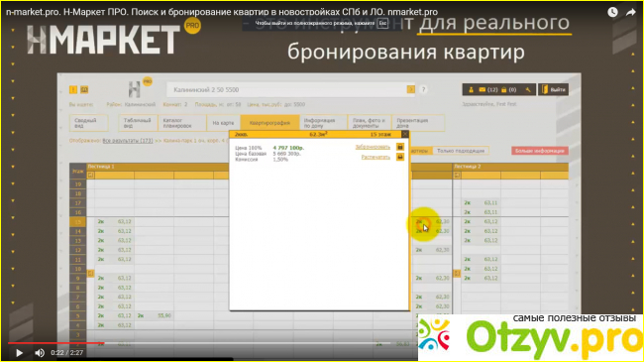Click the printer icon next to Распечатать
This screenshot has height=362, width=644.
coord(400,157)
